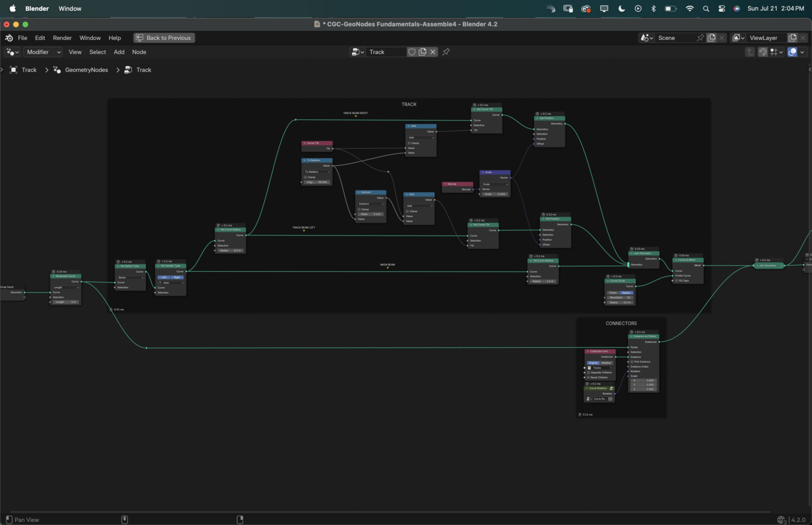
Task: Check Separate Children in Collection Info node
Action: click(588, 373)
